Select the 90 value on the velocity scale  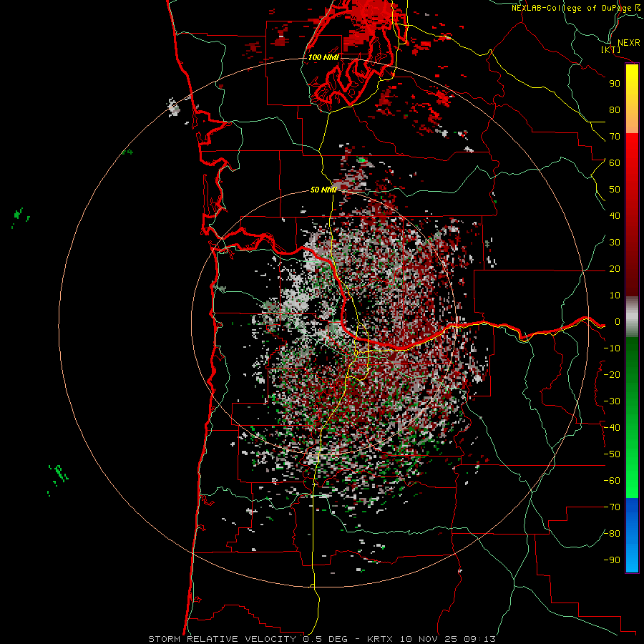(615, 84)
